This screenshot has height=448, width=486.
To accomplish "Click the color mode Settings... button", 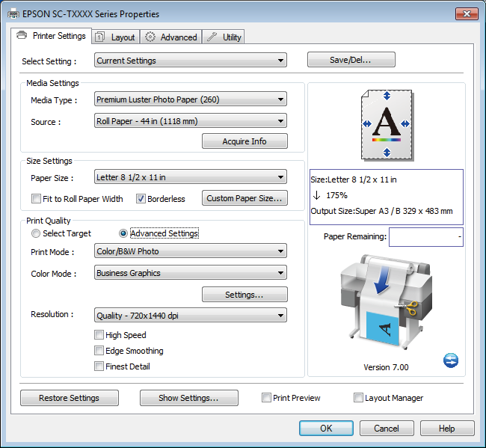I will (x=244, y=294).
